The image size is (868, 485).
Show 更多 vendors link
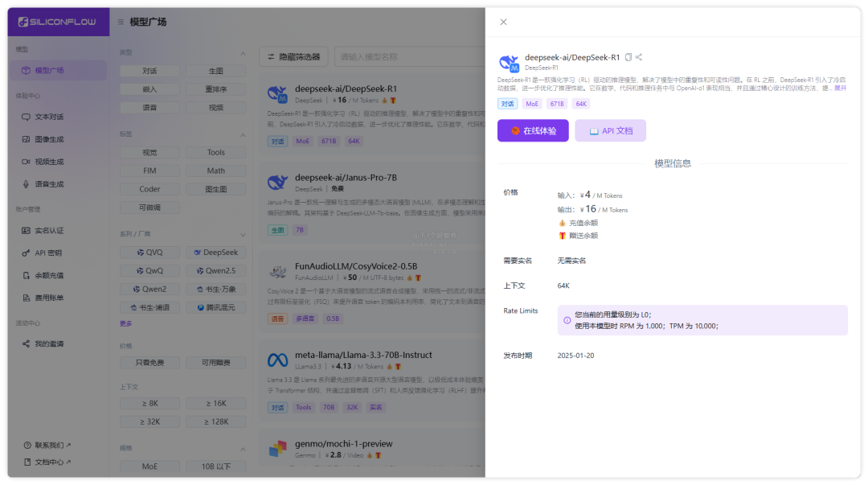tap(125, 323)
